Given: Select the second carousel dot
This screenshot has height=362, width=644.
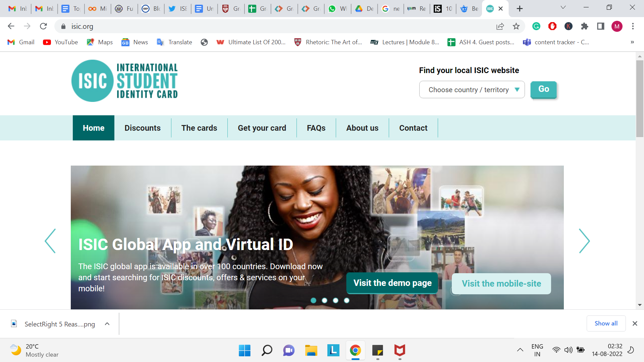Looking at the screenshot, I should pos(325,300).
